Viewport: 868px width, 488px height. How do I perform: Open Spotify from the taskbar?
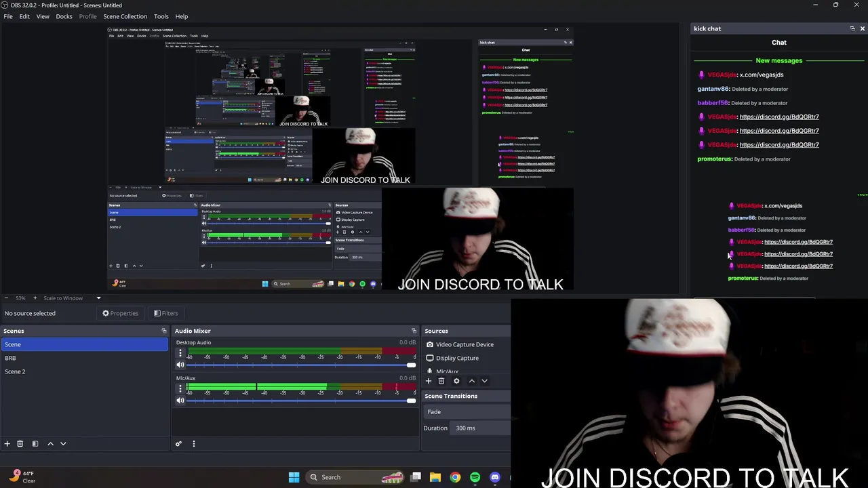pos(475,477)
